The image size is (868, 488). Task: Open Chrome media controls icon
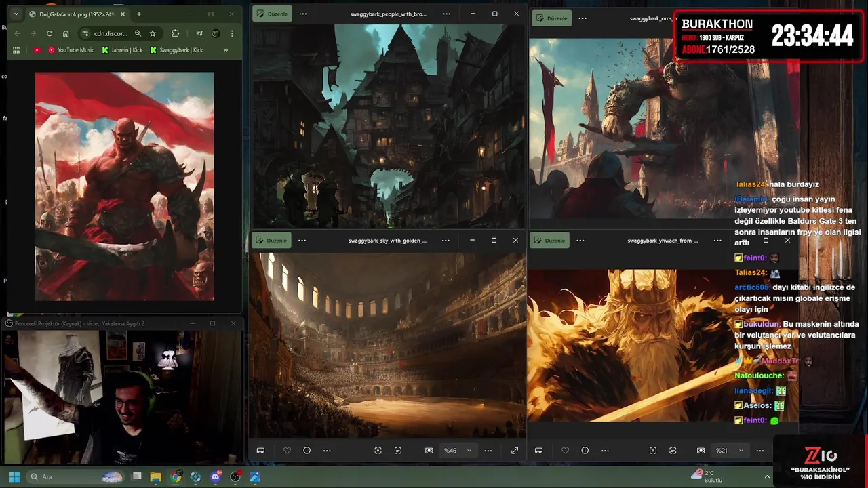tap(199, 33)
